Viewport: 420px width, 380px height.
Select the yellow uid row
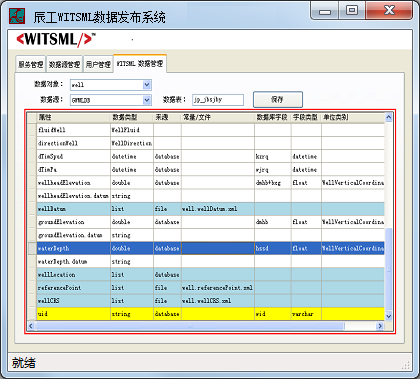tap(210, 314)
